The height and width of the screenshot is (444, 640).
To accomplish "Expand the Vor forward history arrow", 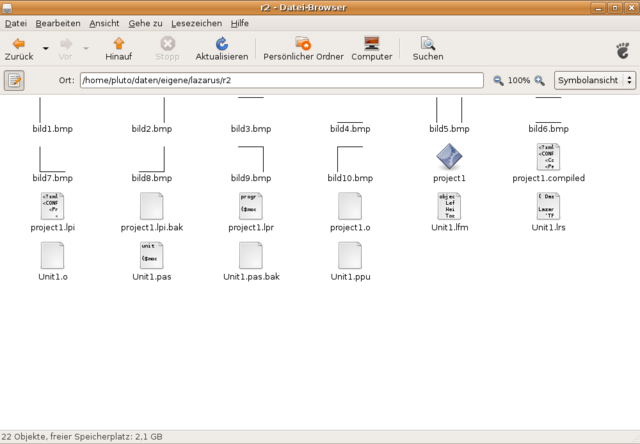I will 86,48.
